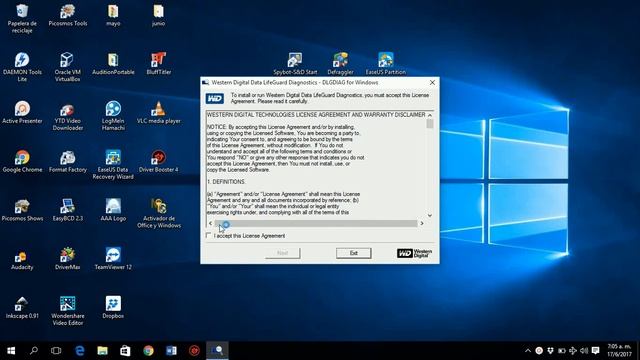Select Activador de Office y Windows icon
The image size is (640, 360).
(x=158, y=213)
